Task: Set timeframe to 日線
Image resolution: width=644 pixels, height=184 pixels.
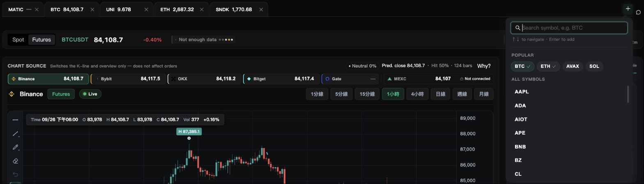Action: 440,94
